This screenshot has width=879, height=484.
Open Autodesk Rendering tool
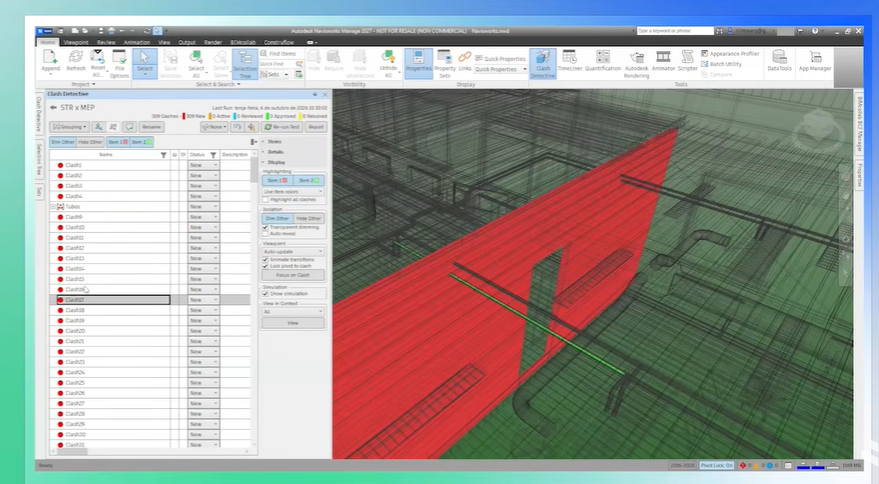click(x=636, y=64)
